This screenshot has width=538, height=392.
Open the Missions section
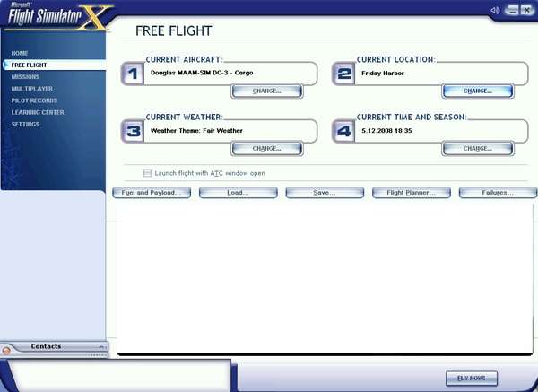tap(25, 77)
